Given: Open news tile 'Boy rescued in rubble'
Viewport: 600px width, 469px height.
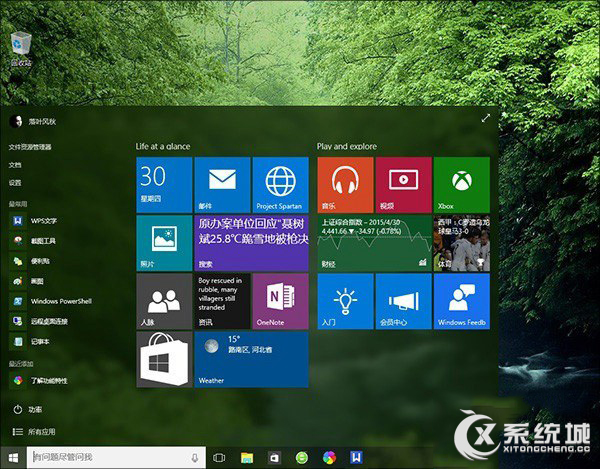Looking at the screenshot, I should click(222, 301).
